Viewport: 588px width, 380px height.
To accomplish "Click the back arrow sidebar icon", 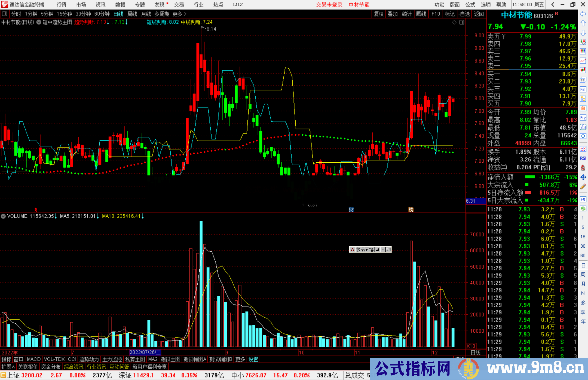I will [x=583, y=14].
